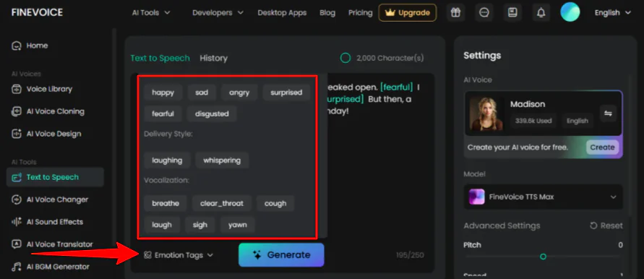Open Voice Library
This screenshot has height=279, width=644.
tap(41, 89)
